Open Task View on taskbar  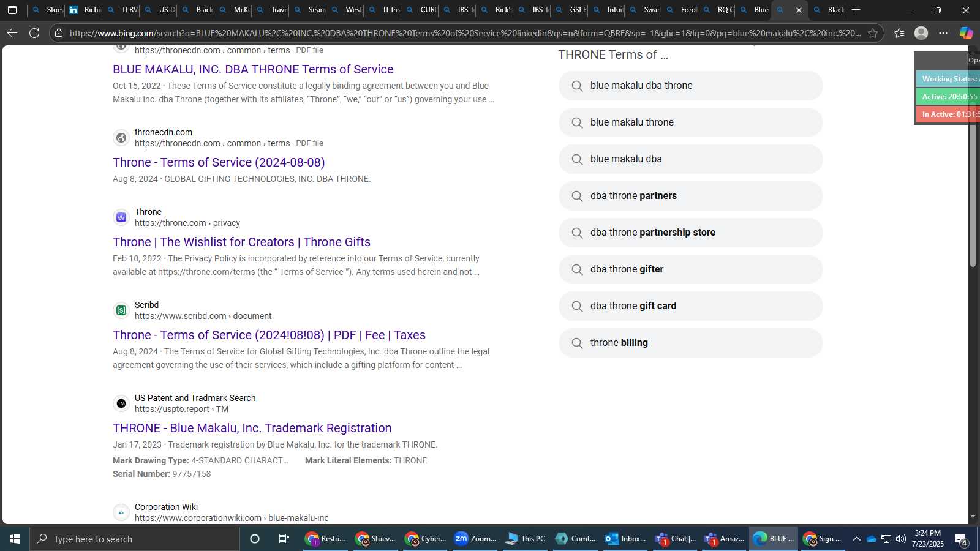pyautogui.click(x=284, y=539)
